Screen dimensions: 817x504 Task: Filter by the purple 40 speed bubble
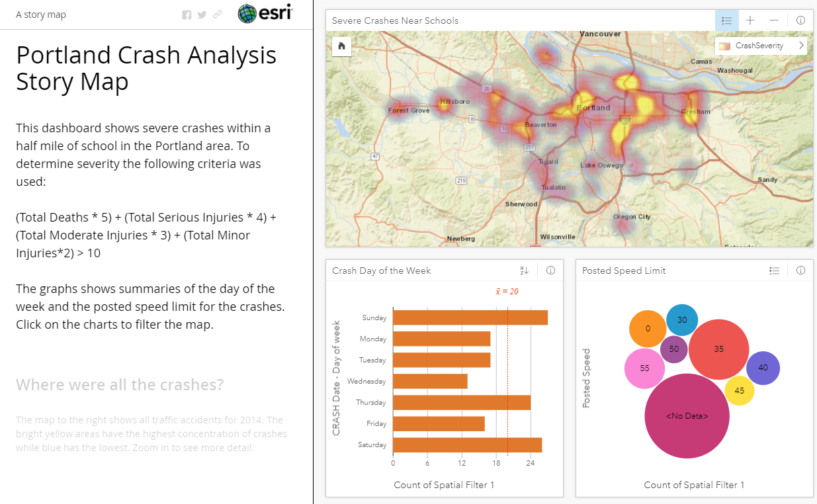pos(763,368)
